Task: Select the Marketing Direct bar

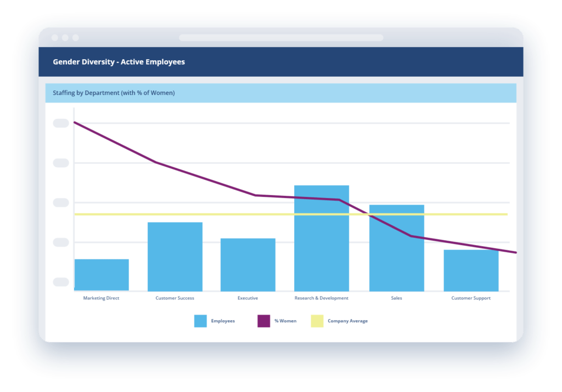Action: (102, 275)
